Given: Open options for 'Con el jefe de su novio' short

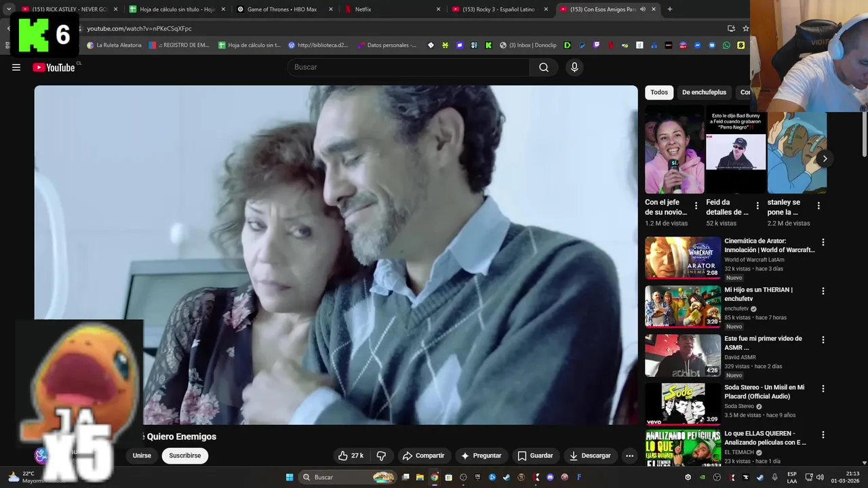Looking at the screenshot, I should (696, 205).
